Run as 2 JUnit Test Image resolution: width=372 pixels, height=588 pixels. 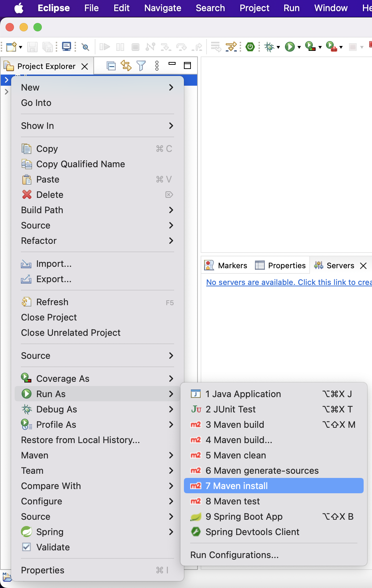[x=274, y=409]
